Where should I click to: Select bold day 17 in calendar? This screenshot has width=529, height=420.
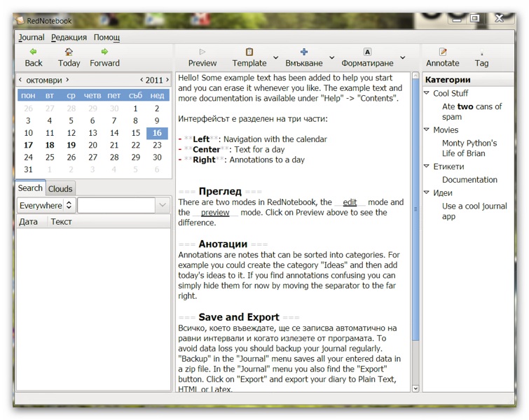[28, 145]
